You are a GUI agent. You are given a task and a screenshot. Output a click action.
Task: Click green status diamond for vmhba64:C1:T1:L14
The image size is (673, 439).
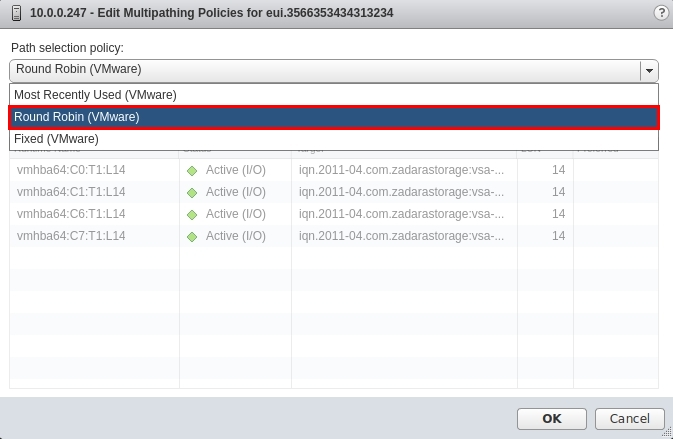pos(192,192)
